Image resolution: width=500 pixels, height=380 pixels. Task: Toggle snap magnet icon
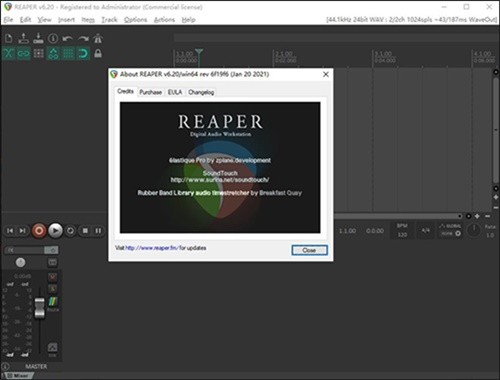click(x=83, y=53)
